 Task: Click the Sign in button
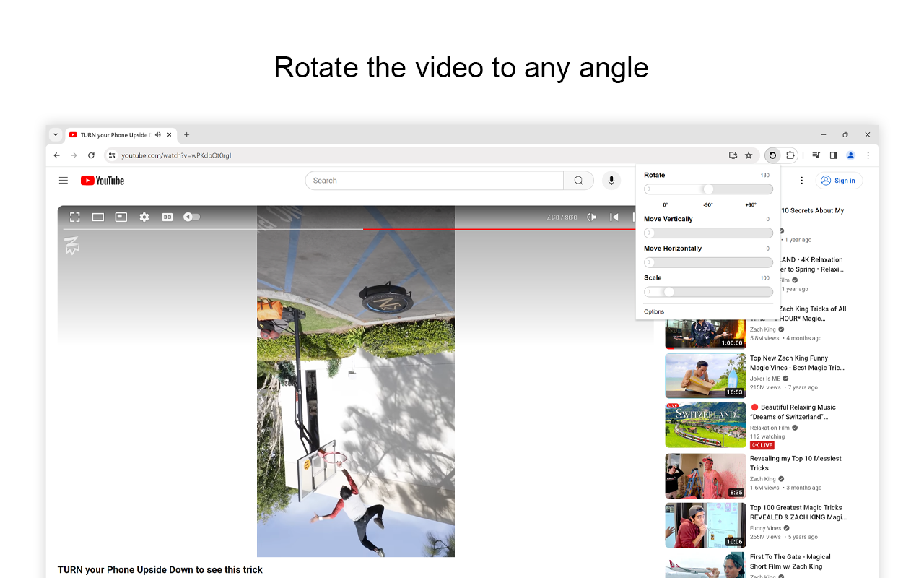[x=839, y=180]
